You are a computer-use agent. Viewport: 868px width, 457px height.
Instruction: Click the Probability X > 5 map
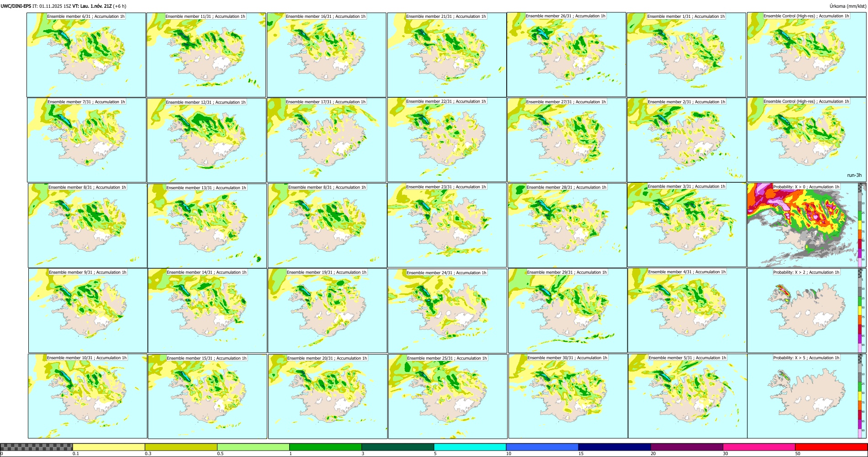807,396
